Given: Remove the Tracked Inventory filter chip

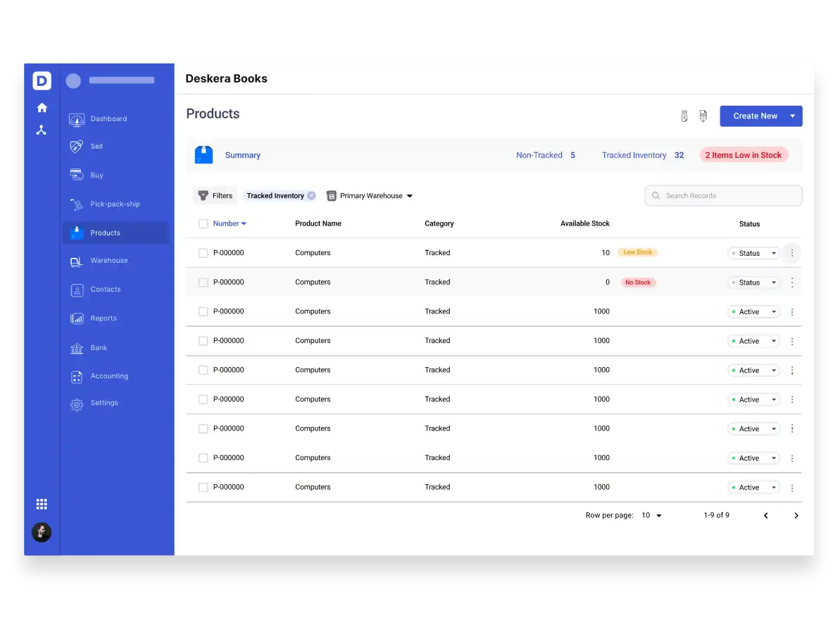Looking at the screenshot, I should (x=311, y=196).
